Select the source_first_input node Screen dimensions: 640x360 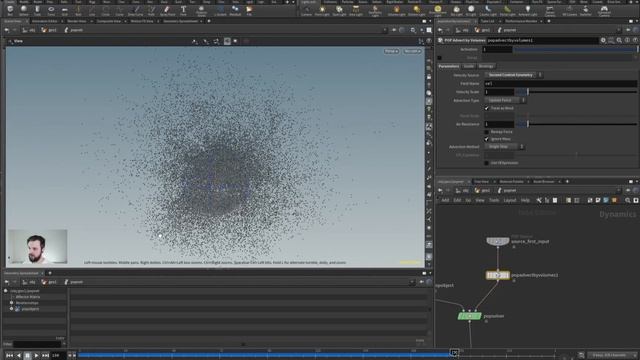[x=498, y=241]
